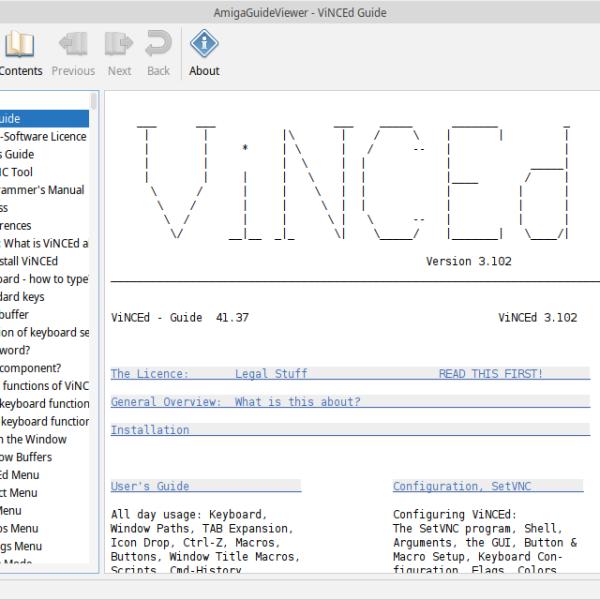Select the 'component?' sidebar entry
The width and height of the screenshot is (600, 600).
pyautogui.click(x=44, y=368)
